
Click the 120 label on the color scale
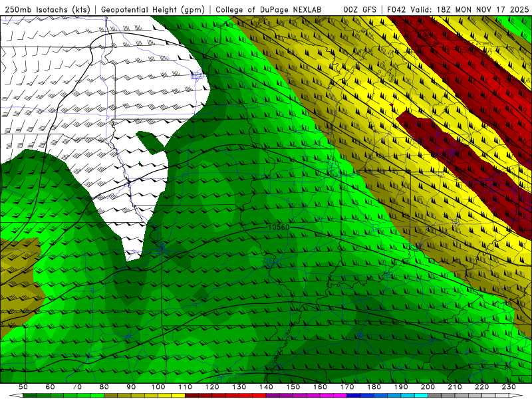click(x=212, y=387)
